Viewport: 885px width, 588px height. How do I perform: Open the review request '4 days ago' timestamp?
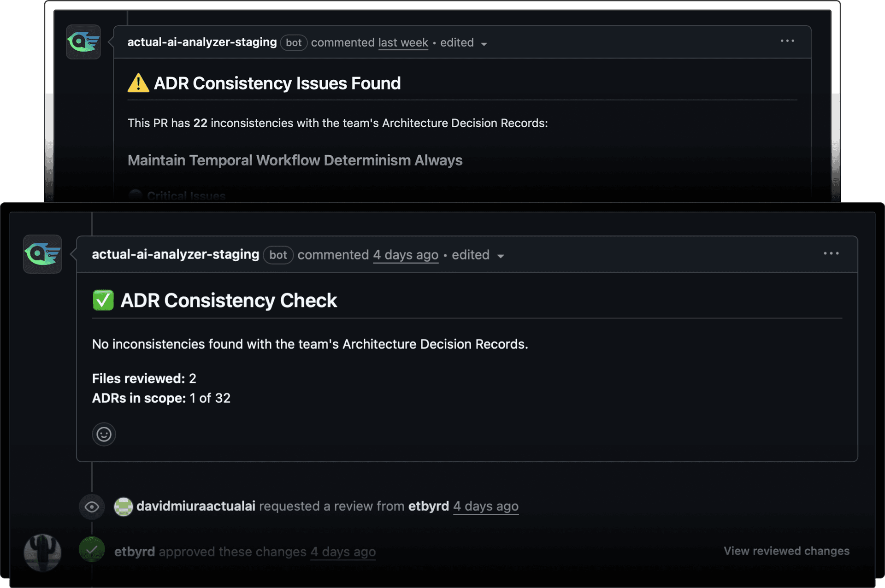[485, 506]
